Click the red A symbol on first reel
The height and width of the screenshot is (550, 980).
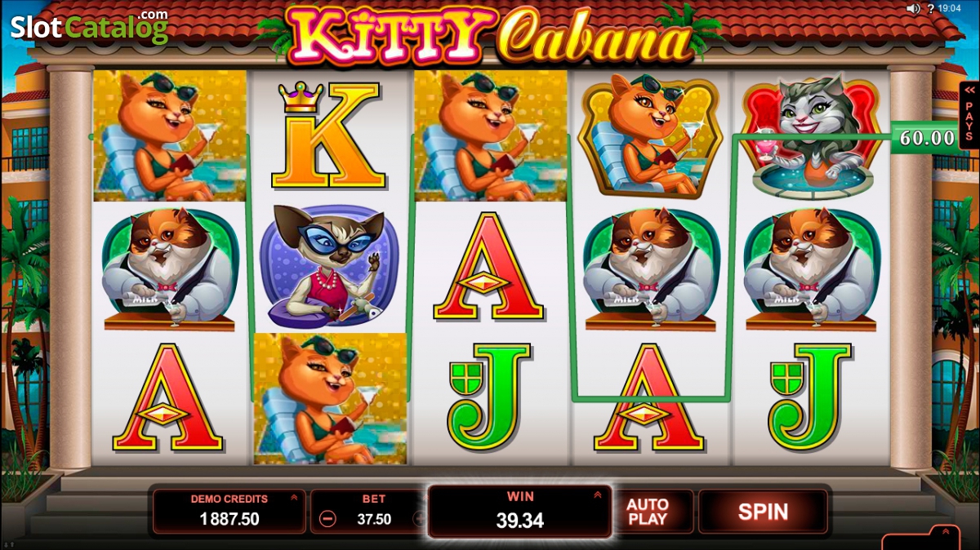click(x=167, y=397)
